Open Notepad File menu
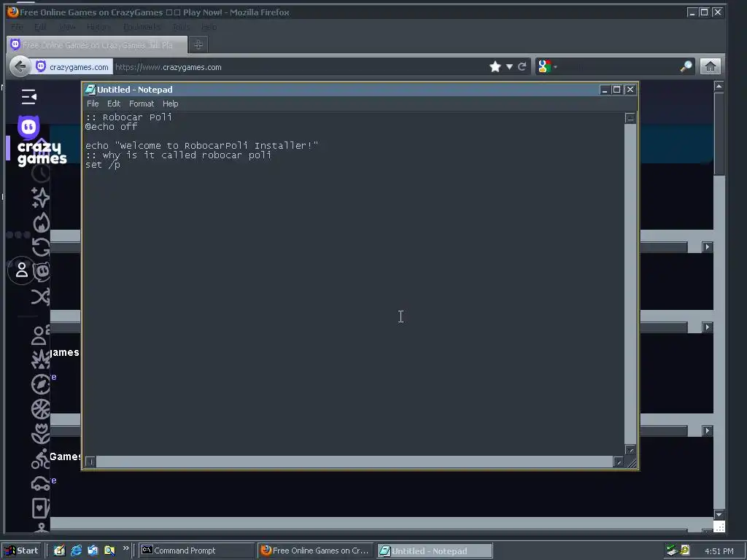Screen dimensions: 747x560 (93, 104)
